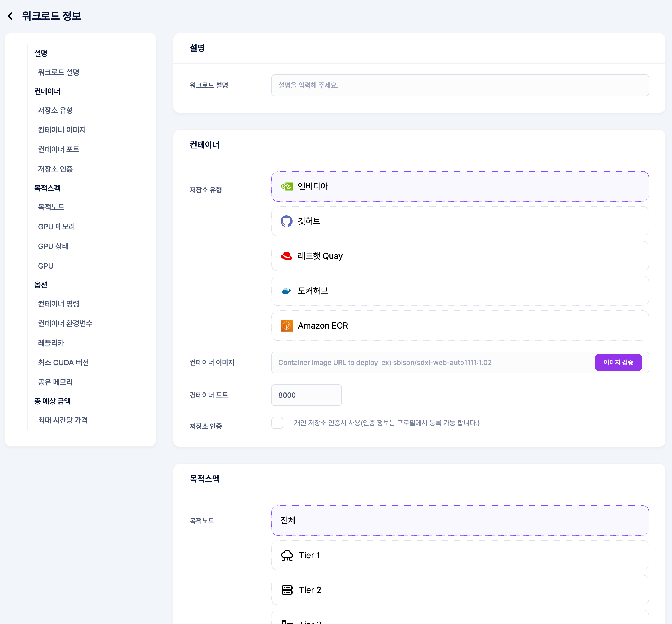Click the NVIDIA logo icon

coord(286,186)
